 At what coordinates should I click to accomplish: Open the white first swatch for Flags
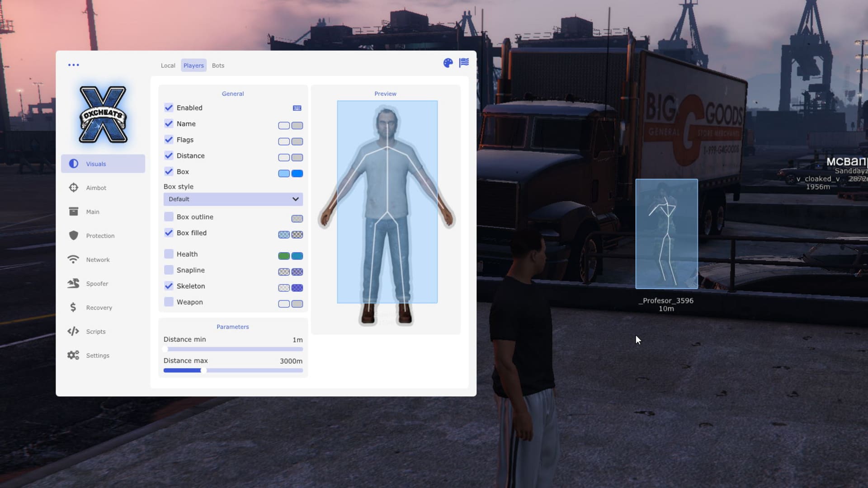tap(284, 141)
